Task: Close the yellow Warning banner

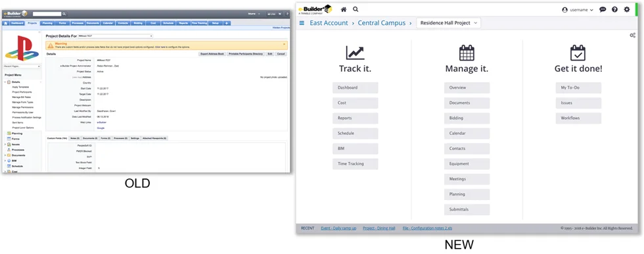Action: tap(284, 43)
